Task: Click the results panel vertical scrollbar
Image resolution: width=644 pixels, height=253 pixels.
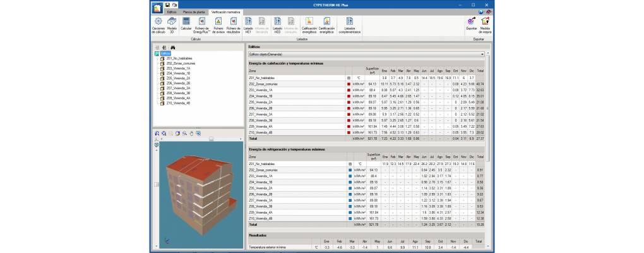Action: coord(487,107)
